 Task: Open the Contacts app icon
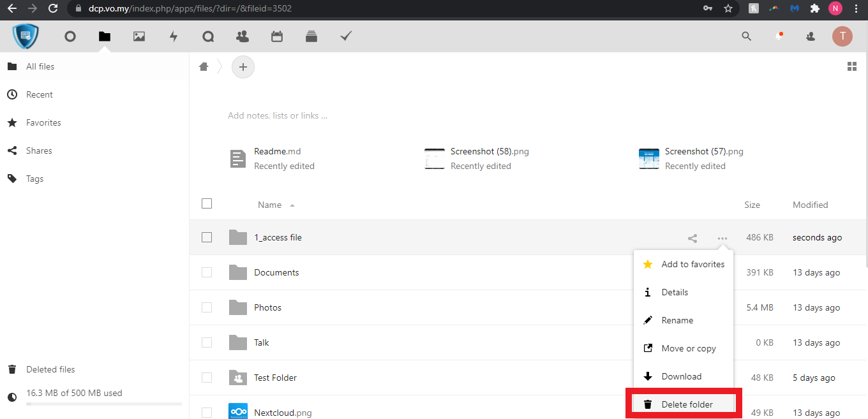(243, 36)
